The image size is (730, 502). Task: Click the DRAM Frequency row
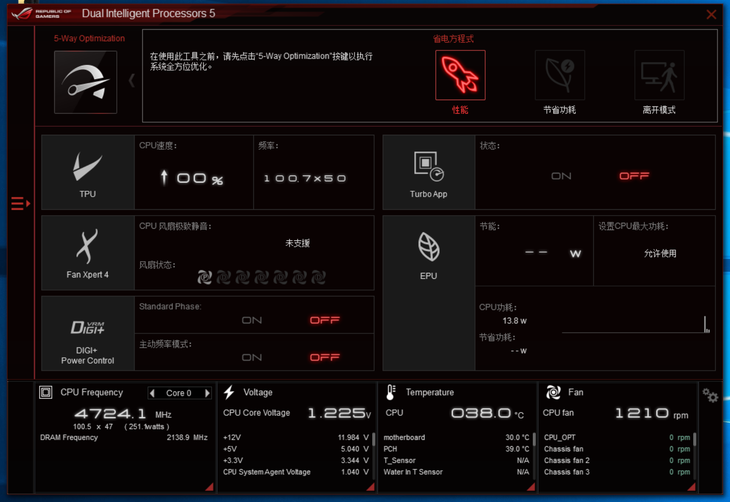(x=124, y=438)
